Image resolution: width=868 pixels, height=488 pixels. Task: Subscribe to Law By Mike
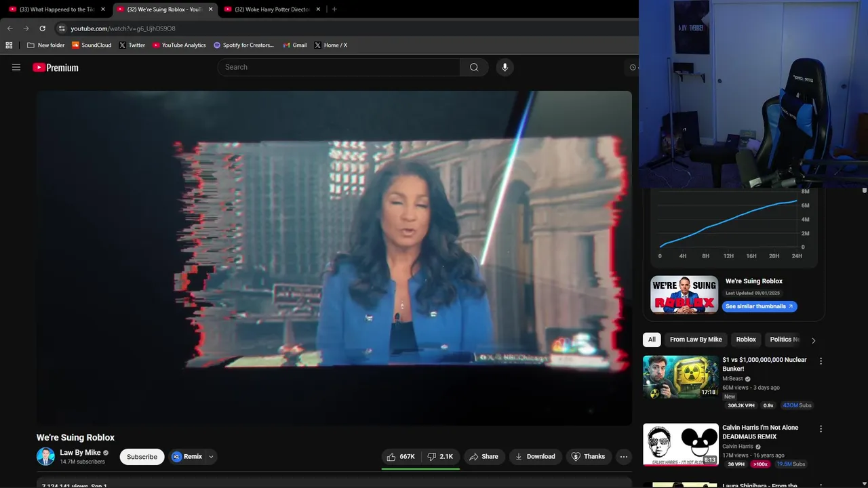(142, 457)
